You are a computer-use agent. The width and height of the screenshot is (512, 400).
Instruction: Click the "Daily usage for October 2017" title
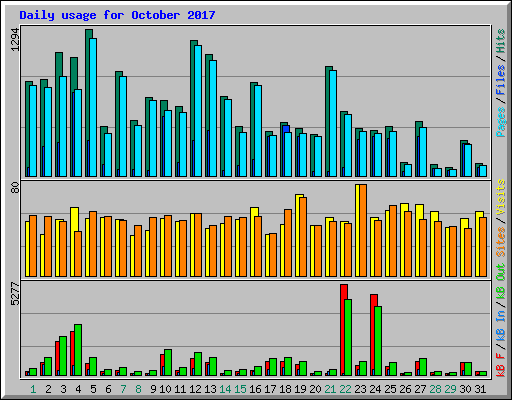point(117,15)
